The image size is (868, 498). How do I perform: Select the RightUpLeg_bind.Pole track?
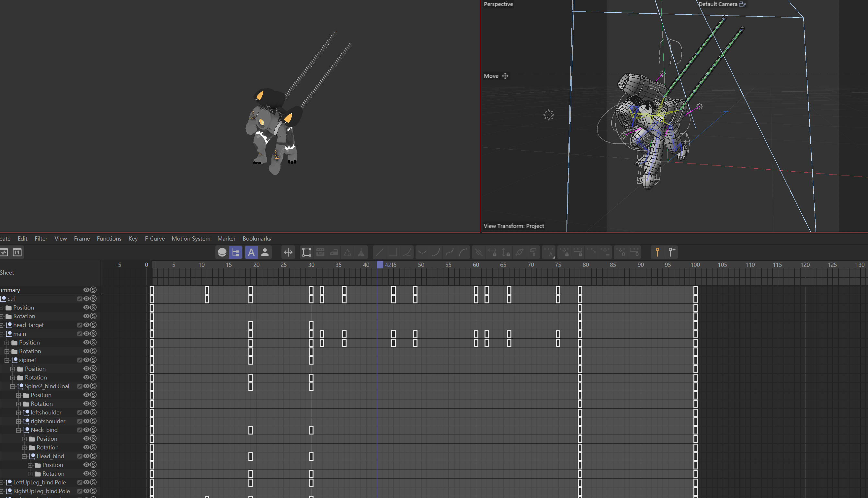pos(41,491)
